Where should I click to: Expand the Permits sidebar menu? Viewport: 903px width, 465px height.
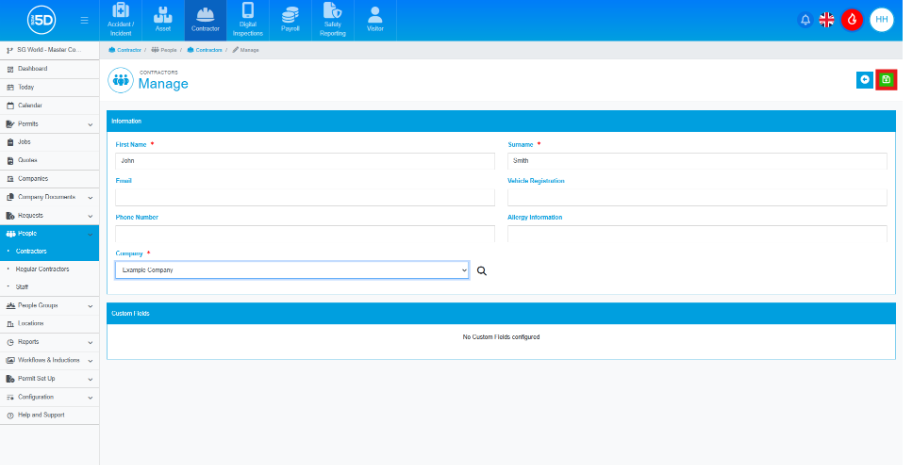point(50,124)
